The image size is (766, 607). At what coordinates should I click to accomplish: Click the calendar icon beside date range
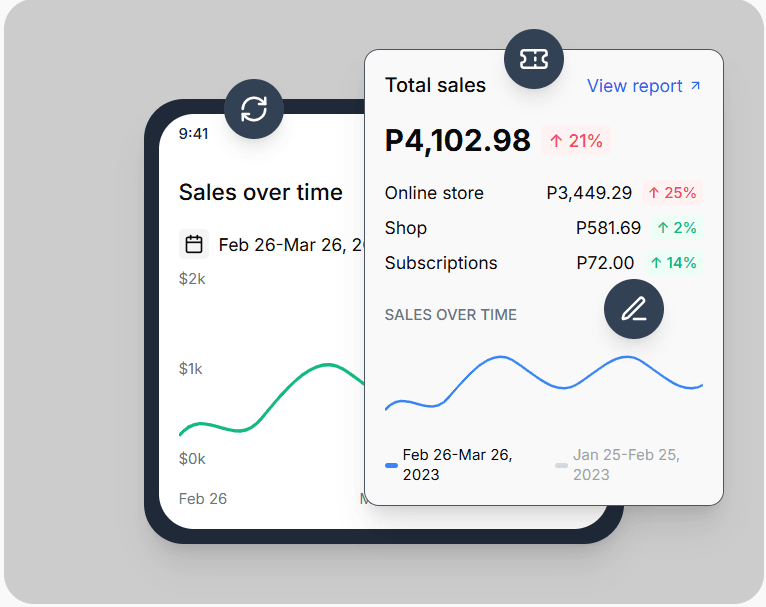tap(194, 244)
